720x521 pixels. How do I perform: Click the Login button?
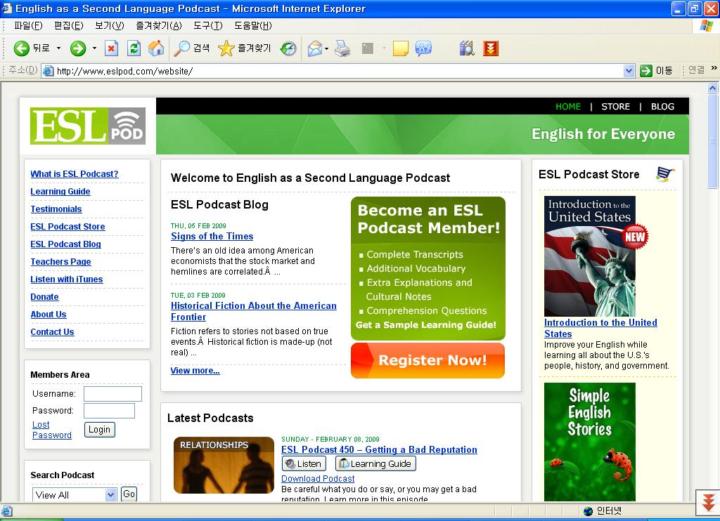click(x=100, y=430)
